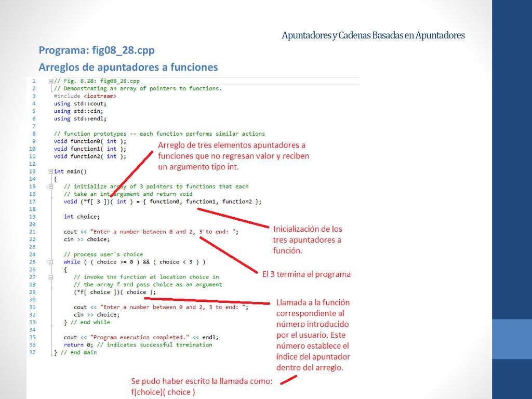Viewport: 532px width, 399px height.
Task: Click the header 'Apuntadores y Cadenas Basadas en Apuntadores'
Action: 373,35
